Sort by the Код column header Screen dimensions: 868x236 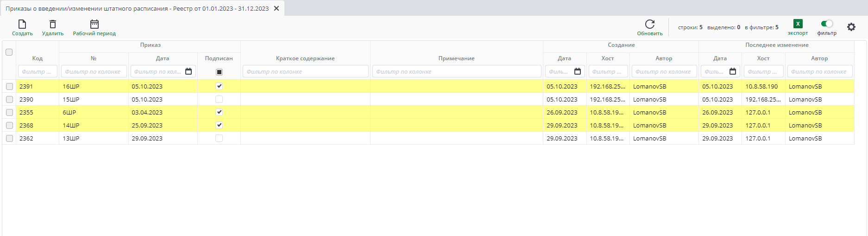[38, 58]
